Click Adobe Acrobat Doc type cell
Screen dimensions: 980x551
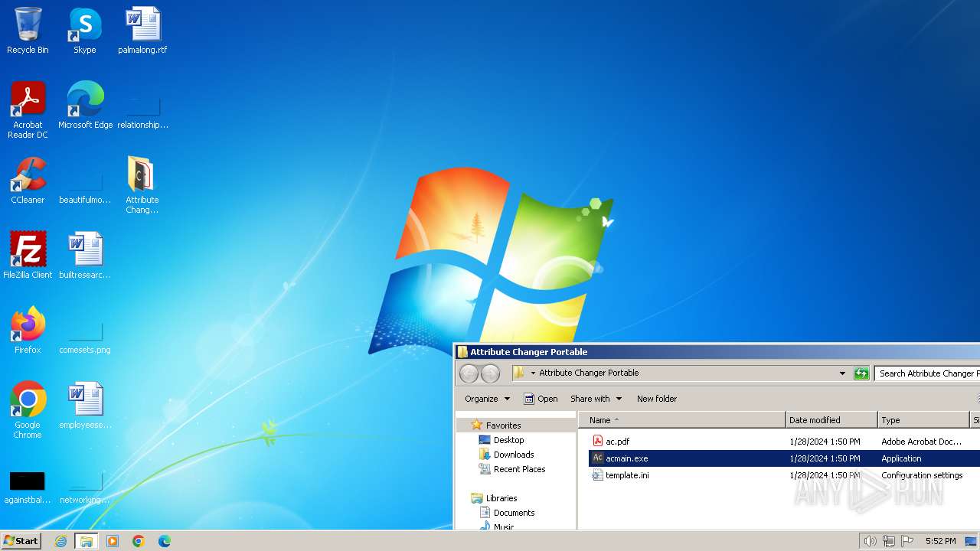point(921,442)
